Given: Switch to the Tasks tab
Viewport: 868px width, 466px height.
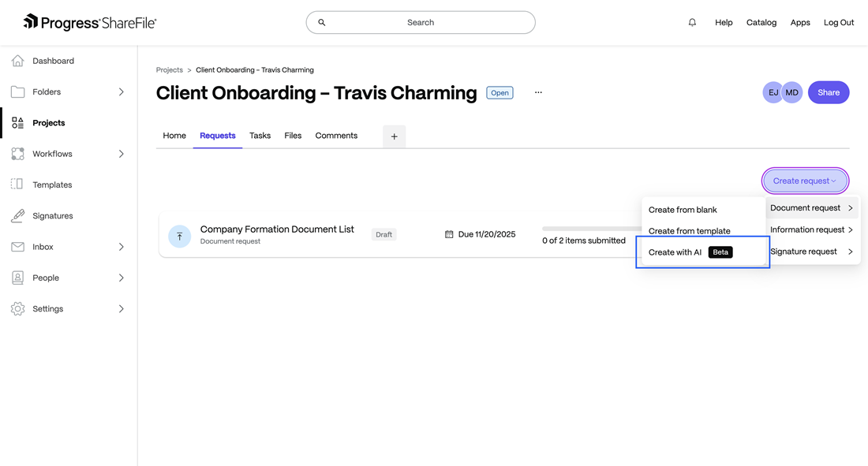Looking at the screenshot, I should point(260,136).
